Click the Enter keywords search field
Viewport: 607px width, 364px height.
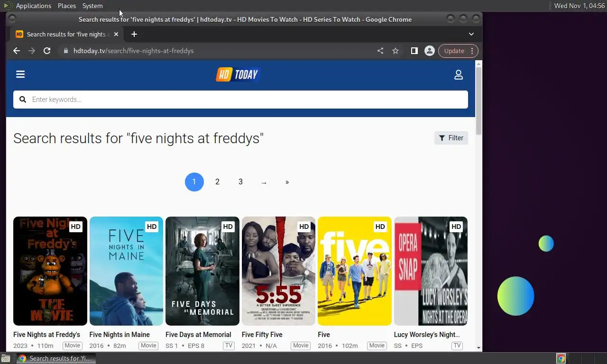[x=240, y=100]
